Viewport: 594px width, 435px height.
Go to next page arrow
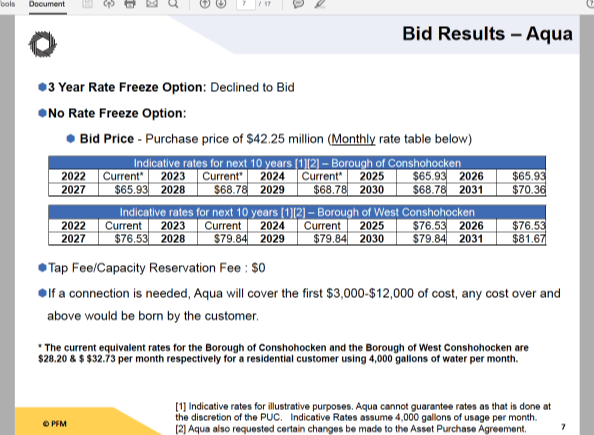pyautogui.click(x=221, y=4)
